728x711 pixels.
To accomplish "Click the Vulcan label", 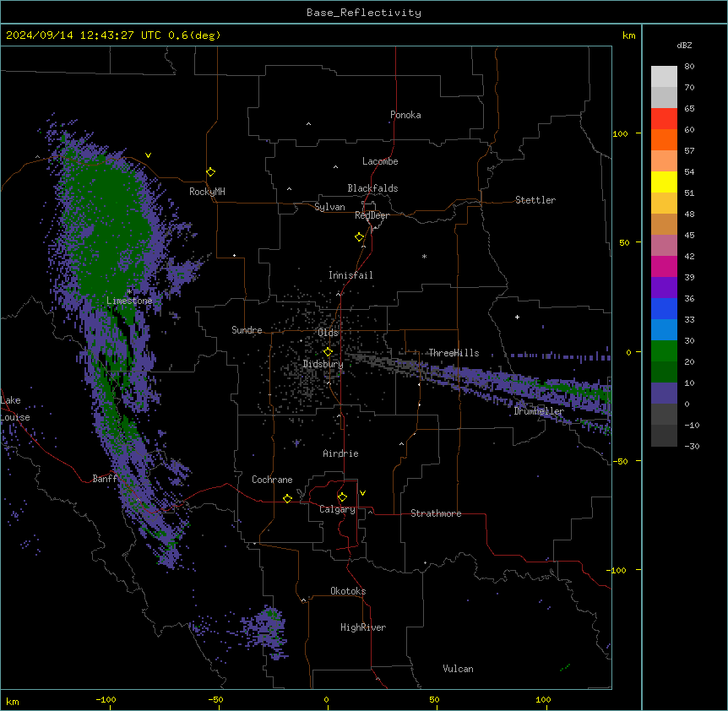I will tap(459, 669).
